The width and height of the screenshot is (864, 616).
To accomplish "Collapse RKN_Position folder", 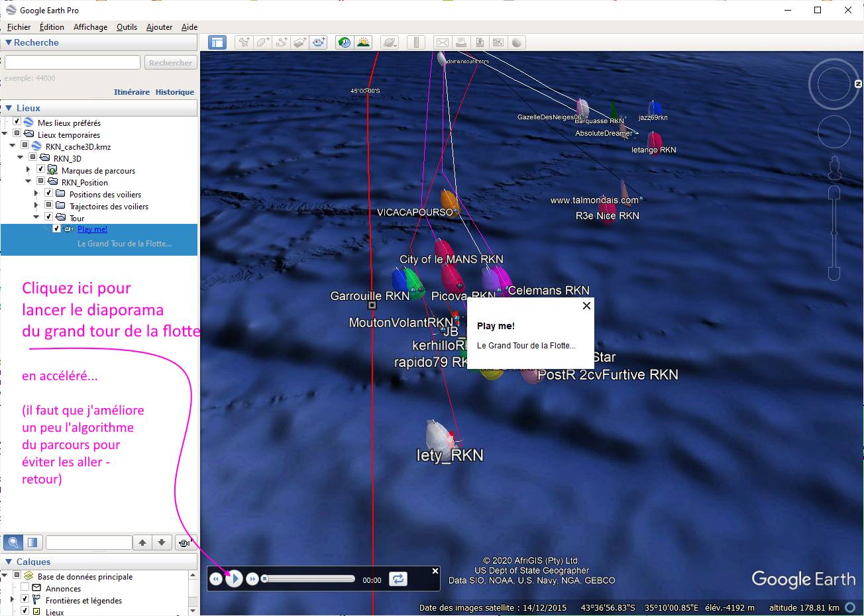I will point(28,181).
